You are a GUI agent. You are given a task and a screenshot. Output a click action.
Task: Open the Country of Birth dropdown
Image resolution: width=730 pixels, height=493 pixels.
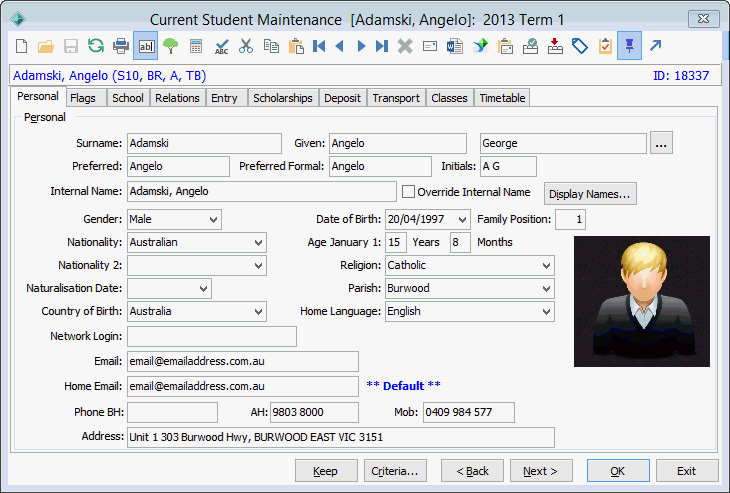pos(258,311)
